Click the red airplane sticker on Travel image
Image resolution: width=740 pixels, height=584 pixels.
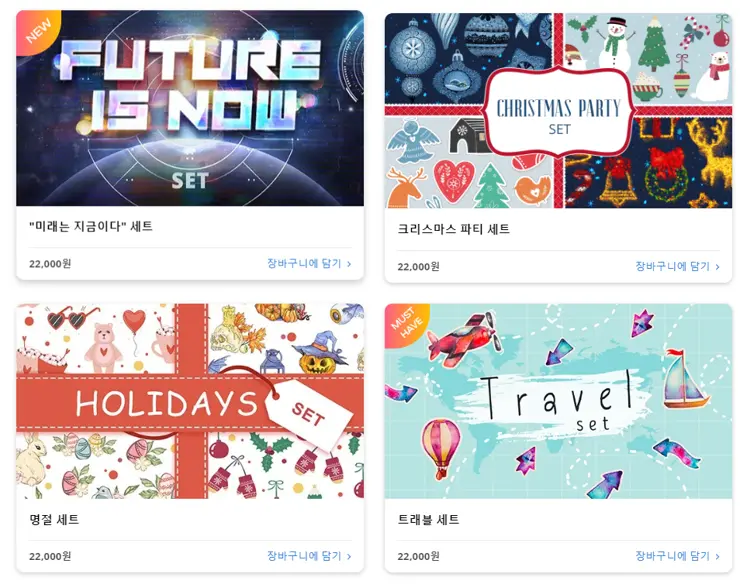click(463, 339)
